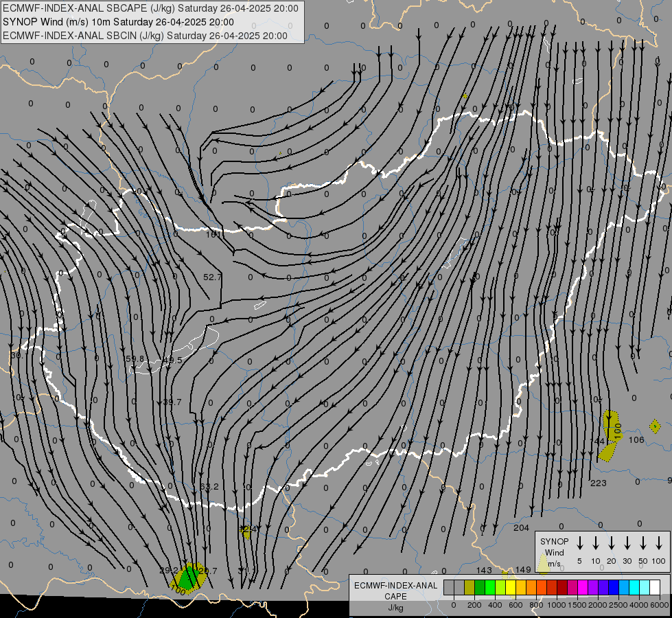672x618 pixels.
Task: Click the wind legend arrow above 100 m/s
Action: coord(659,543)
